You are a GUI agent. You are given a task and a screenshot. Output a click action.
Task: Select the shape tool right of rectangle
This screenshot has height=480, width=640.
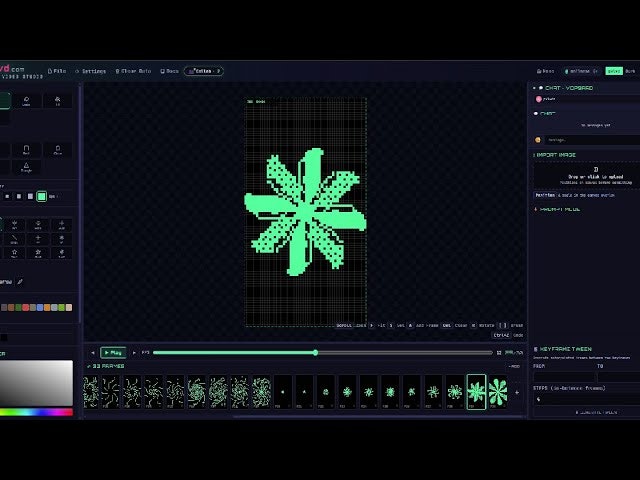[58, 150]
